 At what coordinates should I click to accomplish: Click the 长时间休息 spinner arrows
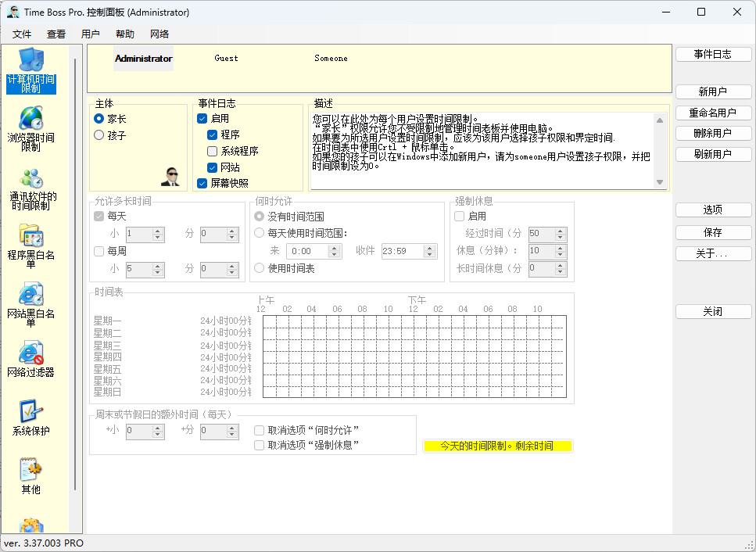coord(561,269)
